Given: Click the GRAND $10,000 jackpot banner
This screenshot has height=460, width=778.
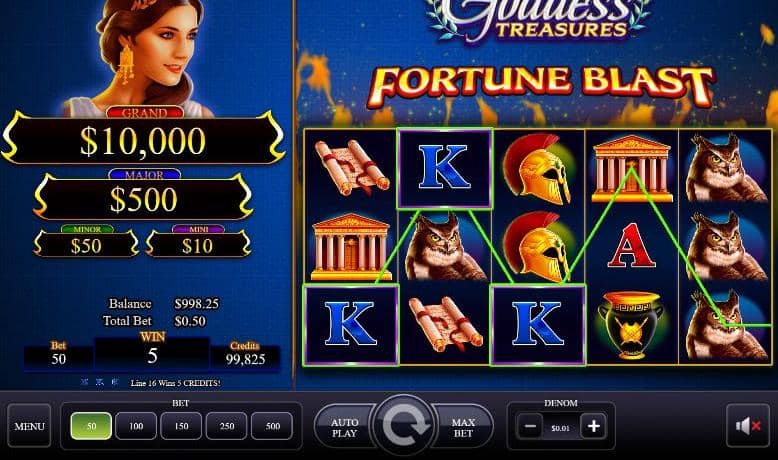Looking at the screenshot, I should [143, 138].
